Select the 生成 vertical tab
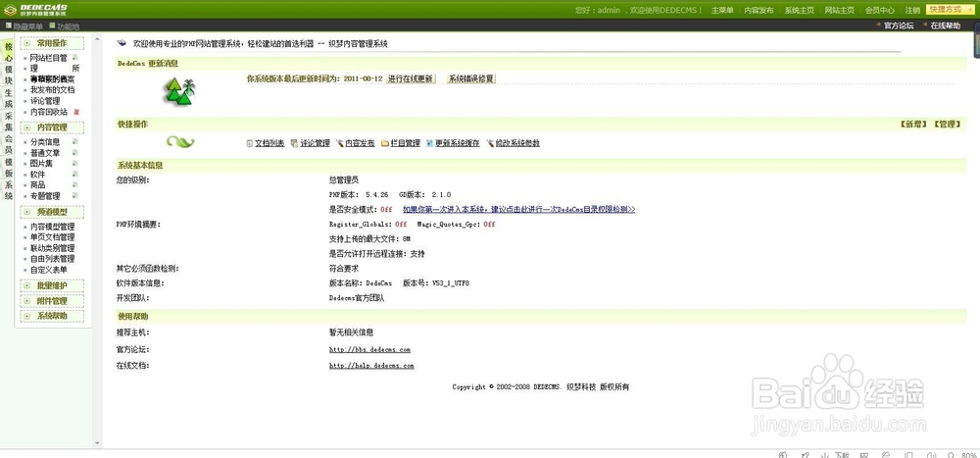 click(x=9, y=98)
